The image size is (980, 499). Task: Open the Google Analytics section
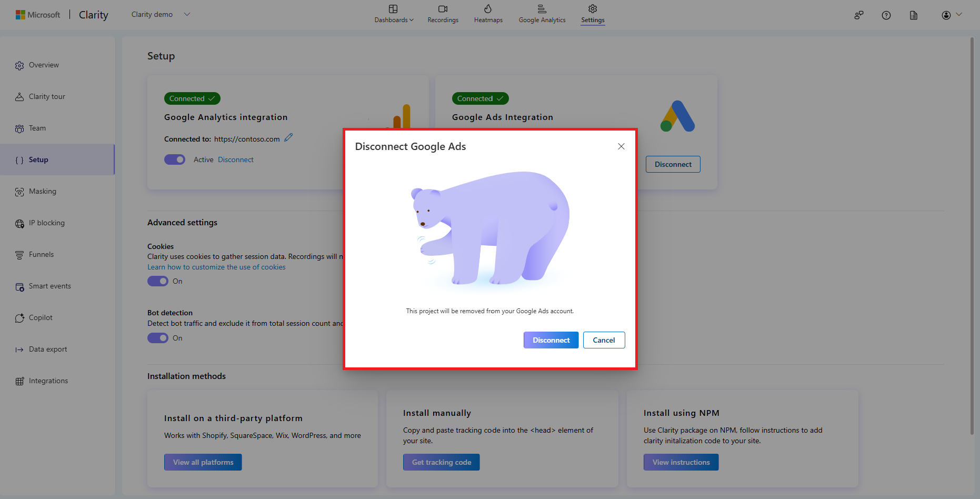pyautogui.click(x=542, y=14)
